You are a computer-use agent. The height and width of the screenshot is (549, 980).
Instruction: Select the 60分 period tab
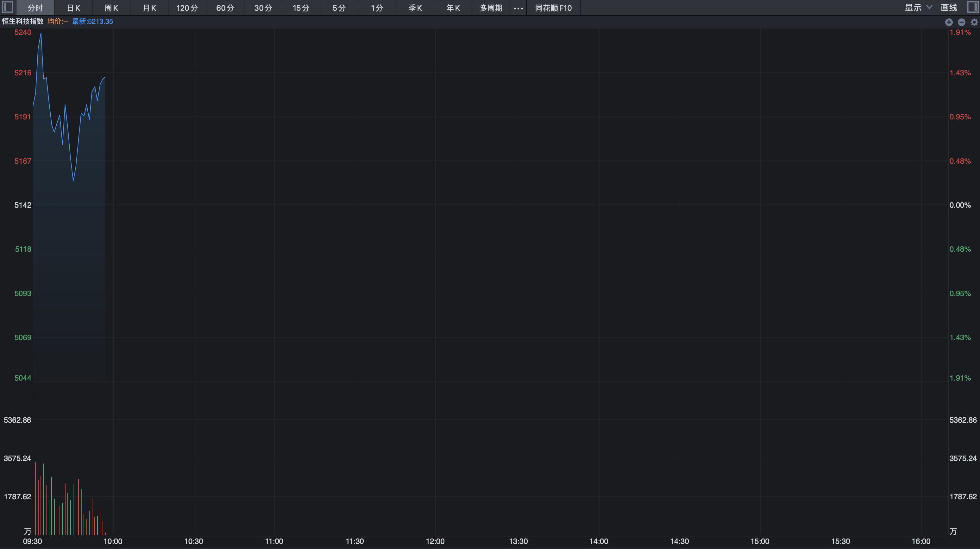click(225, 8)
